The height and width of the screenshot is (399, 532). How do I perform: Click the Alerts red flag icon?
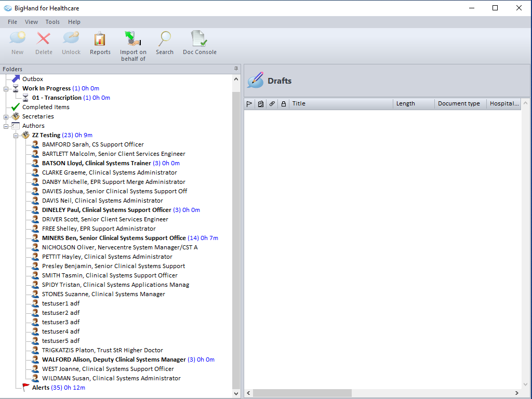point(25,387)
